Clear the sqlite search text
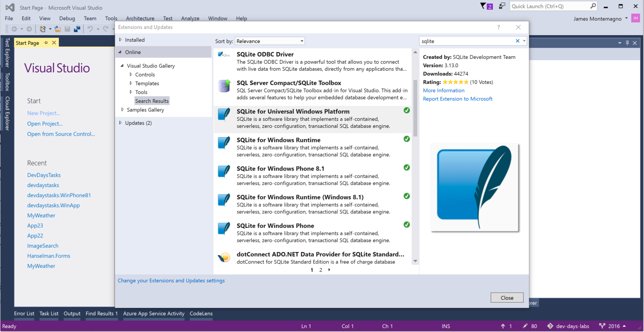This screenshot has width=644, height=332. click(x=517, y=41)
